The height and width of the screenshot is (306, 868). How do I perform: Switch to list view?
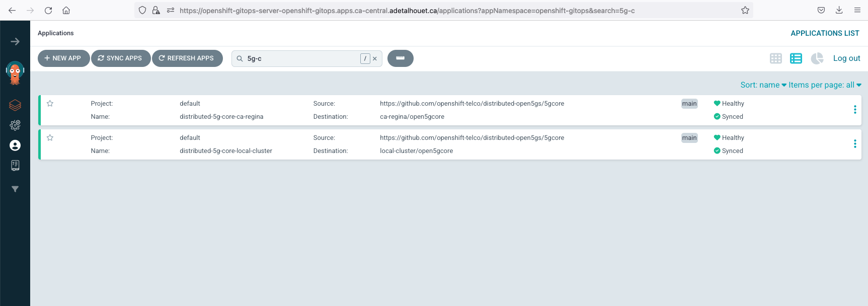tap(796, 58)
